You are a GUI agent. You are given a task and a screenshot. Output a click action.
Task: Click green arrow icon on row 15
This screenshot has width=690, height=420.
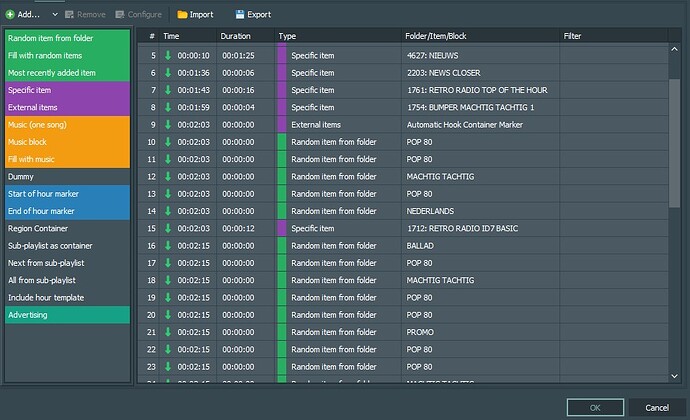pyautogui.click(x=168, y=228)
